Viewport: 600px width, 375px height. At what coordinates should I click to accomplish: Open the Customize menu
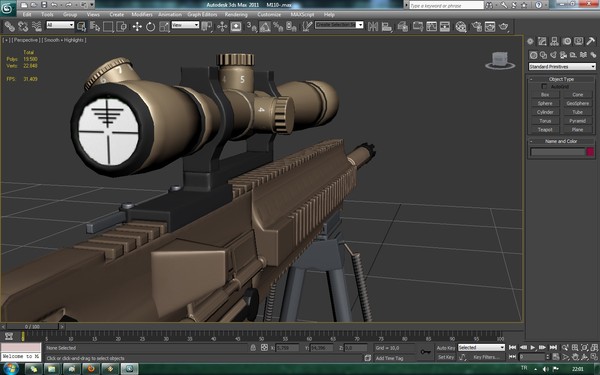(x=269, y=15)
